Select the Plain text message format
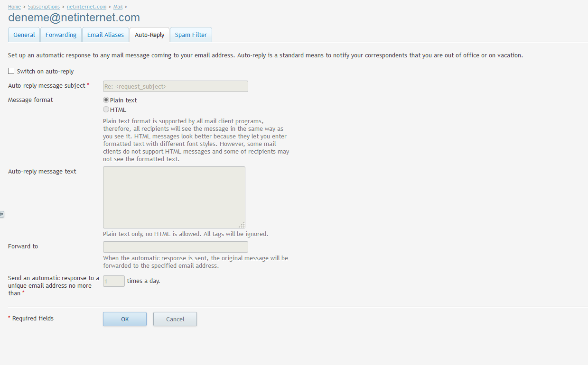This screenshot has width=588, height=365. [106, 100]
